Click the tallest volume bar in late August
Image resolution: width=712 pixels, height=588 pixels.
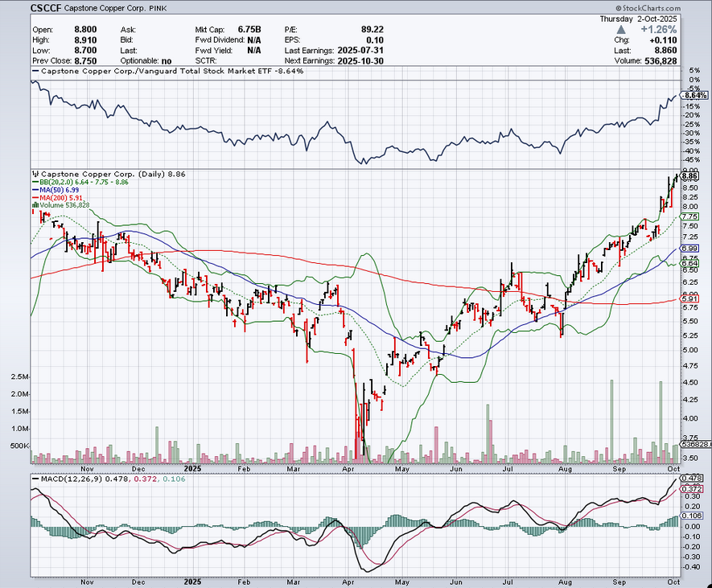click(x=611, y=421)
